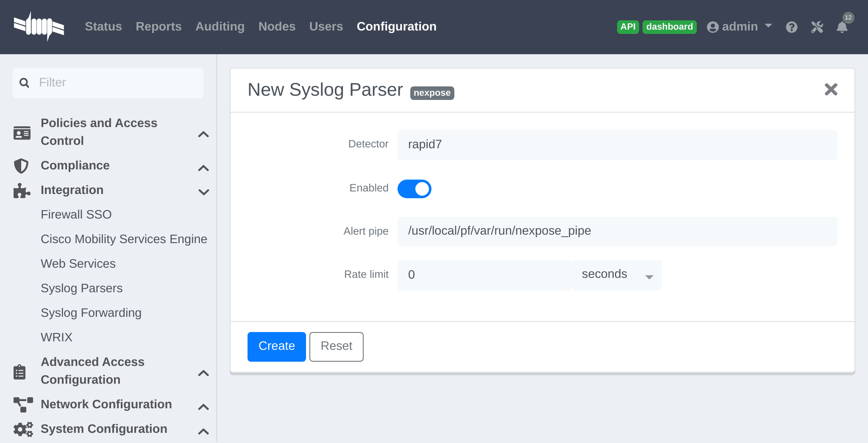Navigate to the Auditing menu
Screen dimensions: 868x443
[x=220, y=26]
